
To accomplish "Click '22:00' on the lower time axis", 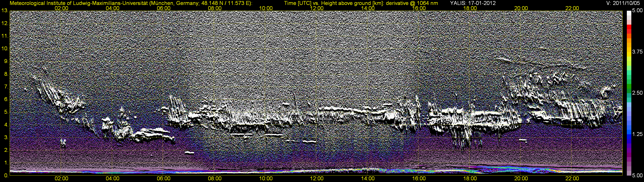I will [572, 179].
